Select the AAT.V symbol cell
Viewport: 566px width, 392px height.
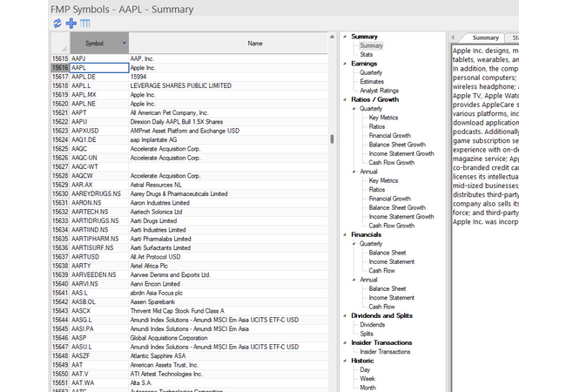[x=99, y=374]
